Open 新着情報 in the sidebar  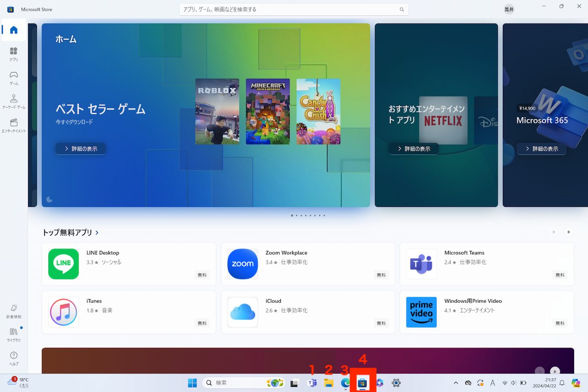click(x=14, y=311)
